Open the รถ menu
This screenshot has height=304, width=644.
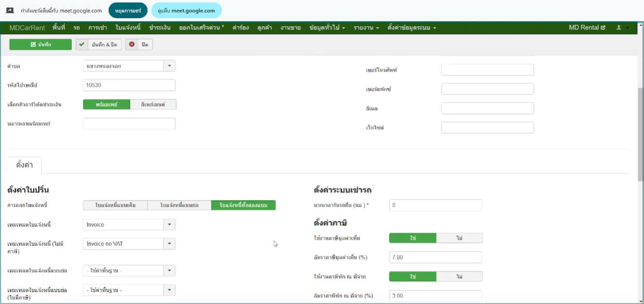point(77,27)
